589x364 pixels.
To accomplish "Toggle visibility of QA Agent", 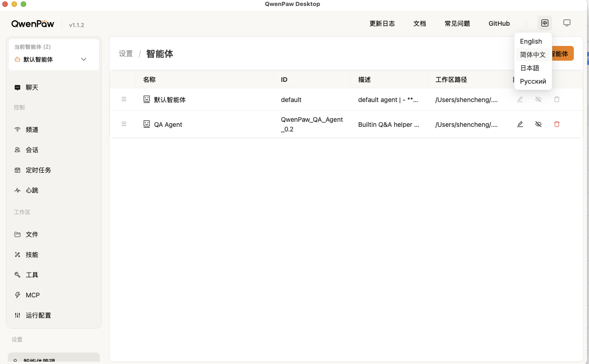I will [538, 124].
